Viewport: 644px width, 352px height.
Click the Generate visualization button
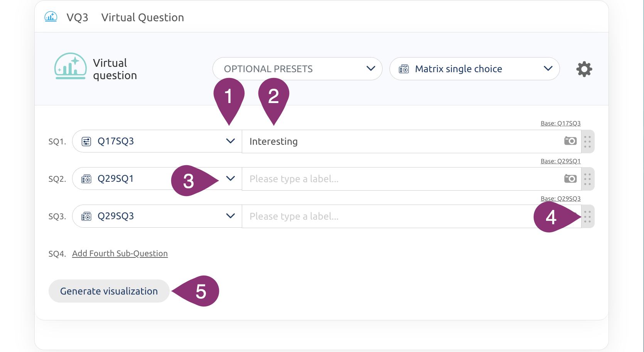coord(109,291)
